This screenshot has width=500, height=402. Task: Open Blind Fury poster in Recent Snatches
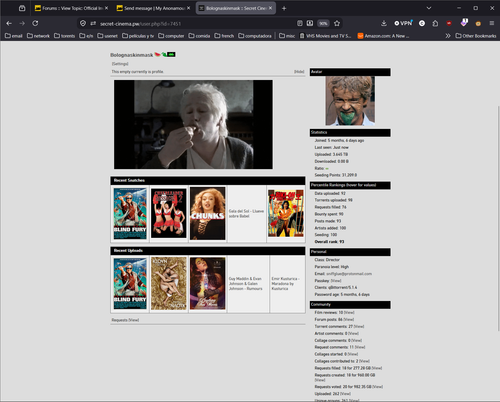(130, 214)
